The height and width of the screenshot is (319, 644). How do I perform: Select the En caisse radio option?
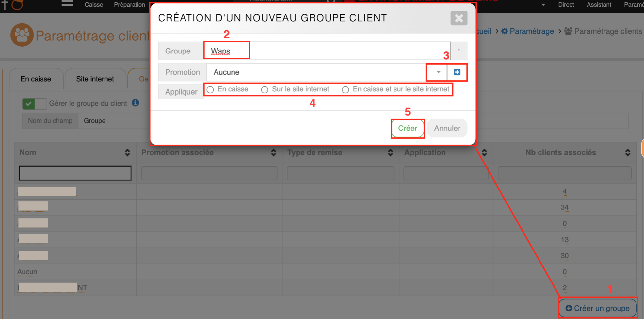(210, 90)
